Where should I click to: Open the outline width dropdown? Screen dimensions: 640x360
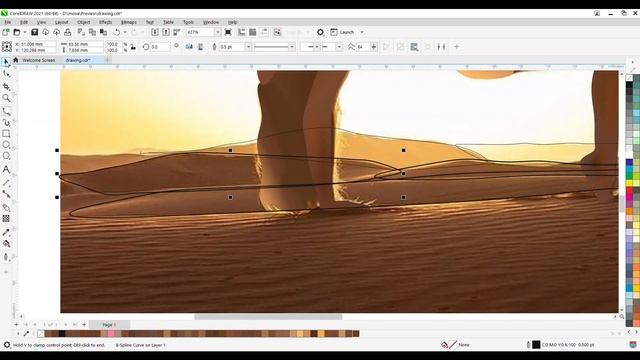point(248,47)
